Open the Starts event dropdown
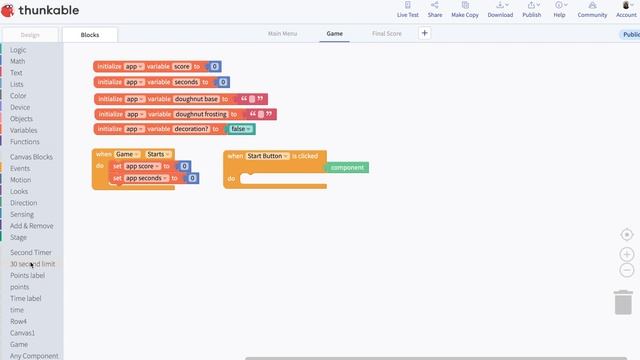640x360 pixels. tap(158, 154)
